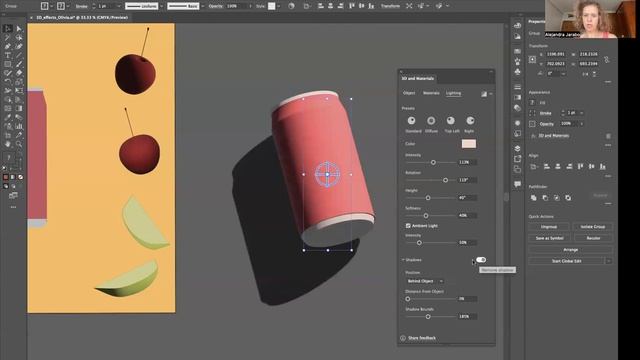
Task: Click the vertical align bottom icon in Align
Action: click(x=602, y=167)
